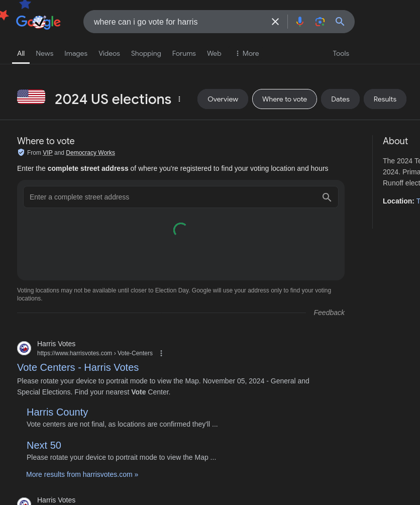This screenshot has width=420, height=505.
Task: Switch to the Images tab
Action: (x=76, y=53)
